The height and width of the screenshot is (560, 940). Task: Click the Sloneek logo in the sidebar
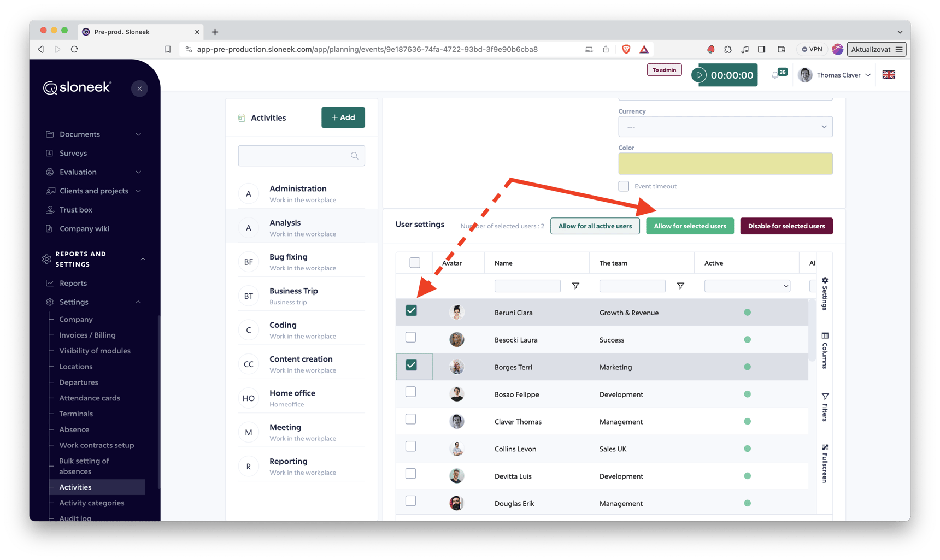tap(77, 87)
